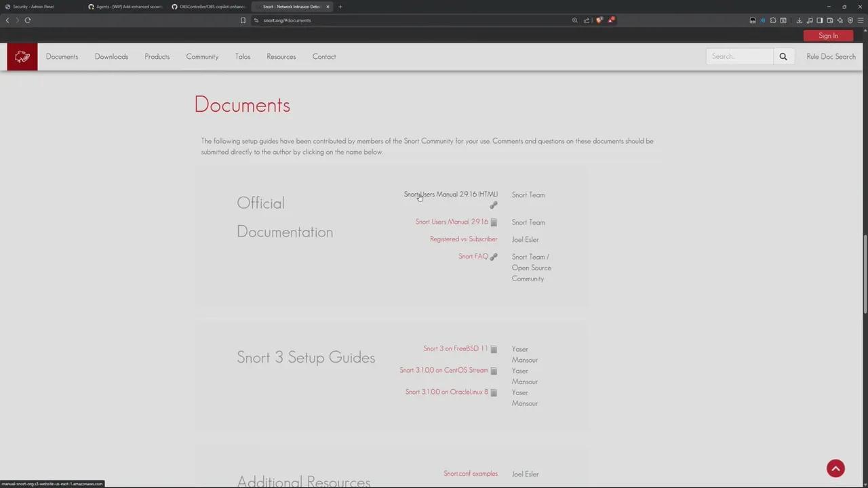Click the link icon under Snort Users Manual HTML
Viewport: 868px width, 488px height.
(x=494, y=205)
